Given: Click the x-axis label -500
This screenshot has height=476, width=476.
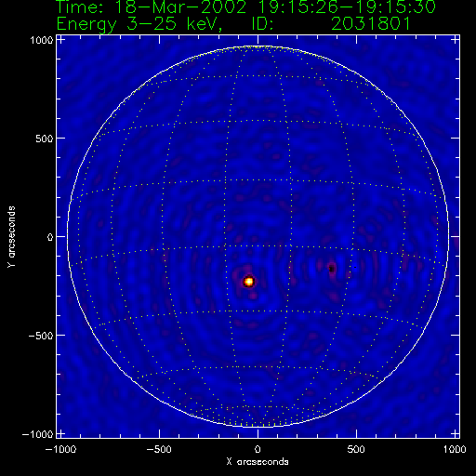Looking at the screenshot, I should [x=159, y=449].
